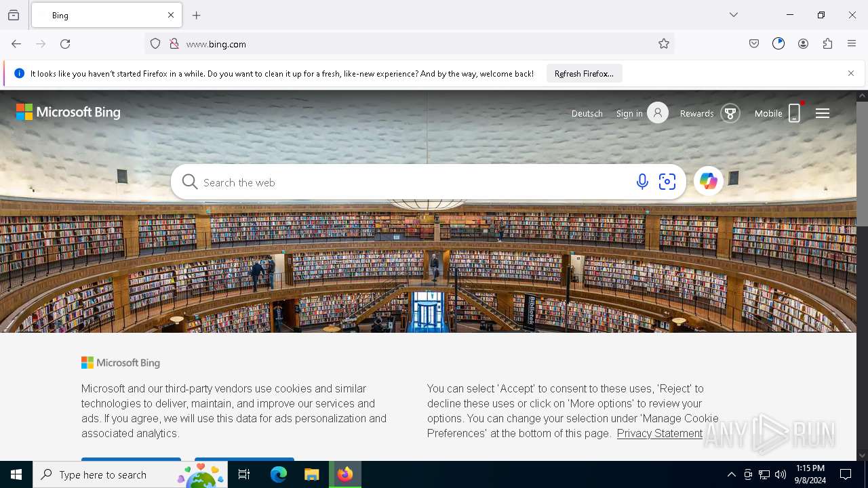
Task: Open the volume speaker tray icon
Action: [781, 474]
